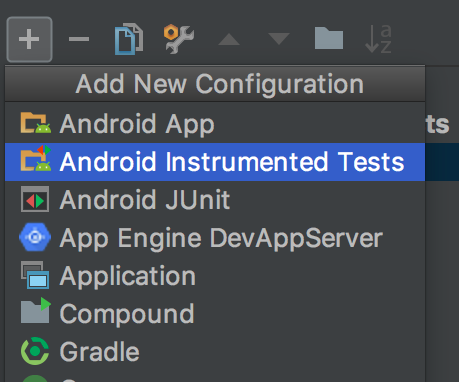This screenshot has width=459, height=382.
Task: Click the Android JUnit red-green arrows icon
Action: coord(35,199)
